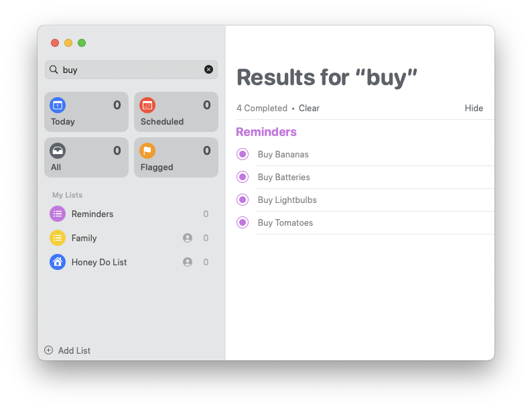Viewport: 532px width, 410px height.
Task: Click the blue Honey Do List house icon
Action: pos(58,262)
